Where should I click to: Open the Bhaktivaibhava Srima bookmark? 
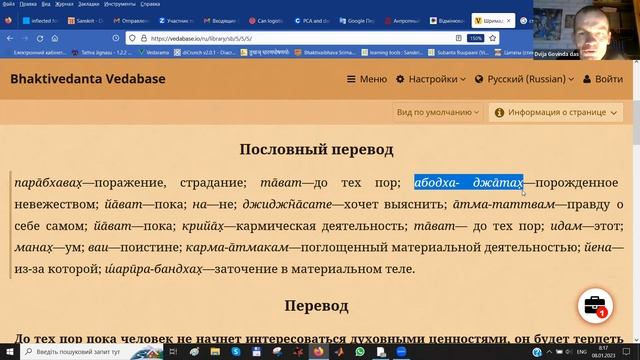325,52
